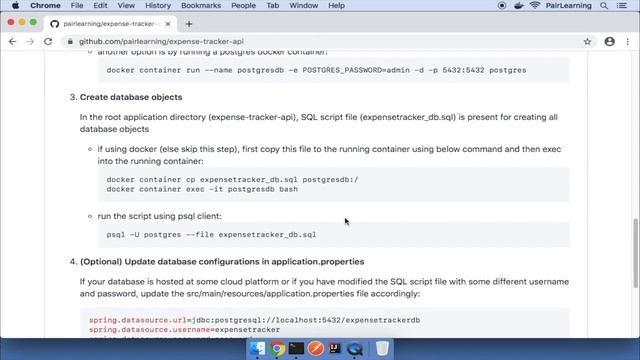The width and height of the screenshot is (640, 360).
Task: Open Notification Center list icon
Action: 622,6
